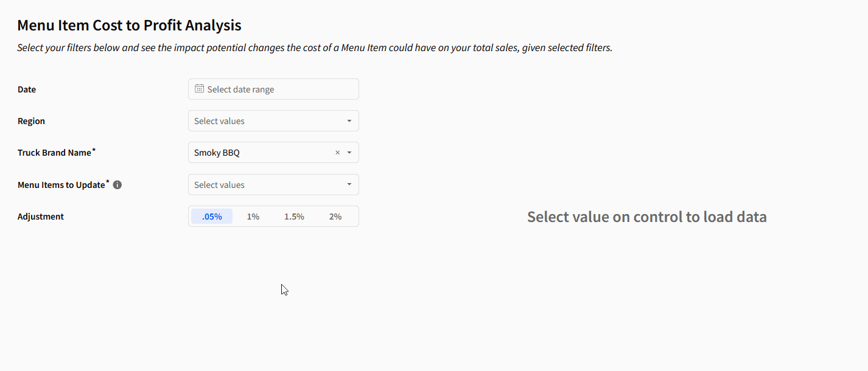The height and width of the screenshot is (371, 868).
Task: Click the calendar icon in Date field
Action: point(199,89)
